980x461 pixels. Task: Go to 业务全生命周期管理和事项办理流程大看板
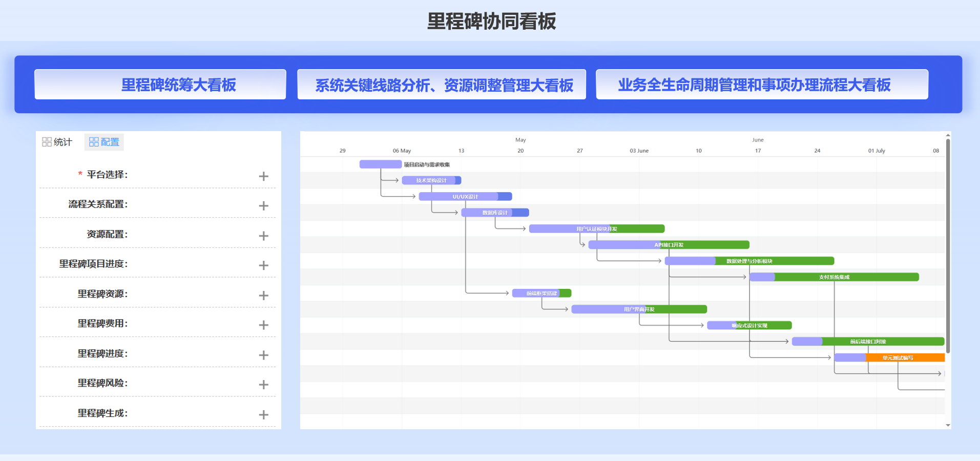[762, 85]
